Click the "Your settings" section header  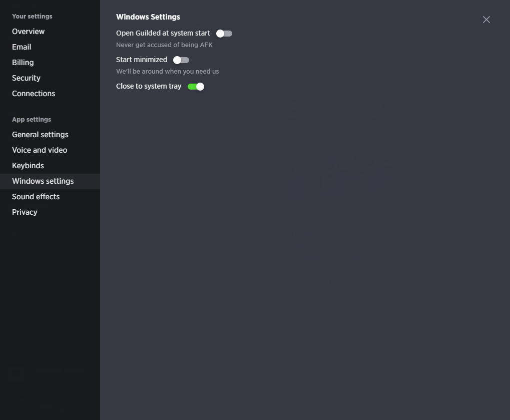32,16
